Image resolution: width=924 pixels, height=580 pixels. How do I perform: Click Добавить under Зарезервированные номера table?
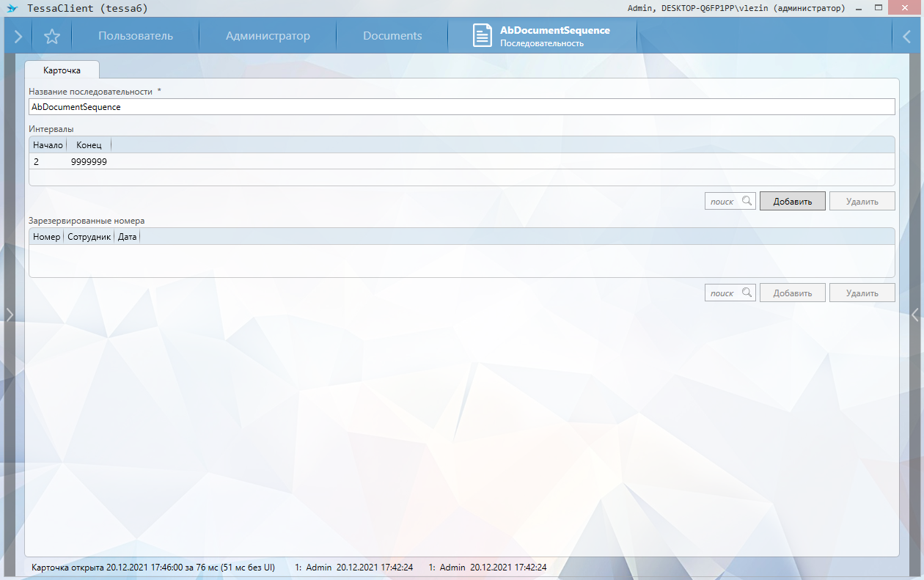point(792,293)
